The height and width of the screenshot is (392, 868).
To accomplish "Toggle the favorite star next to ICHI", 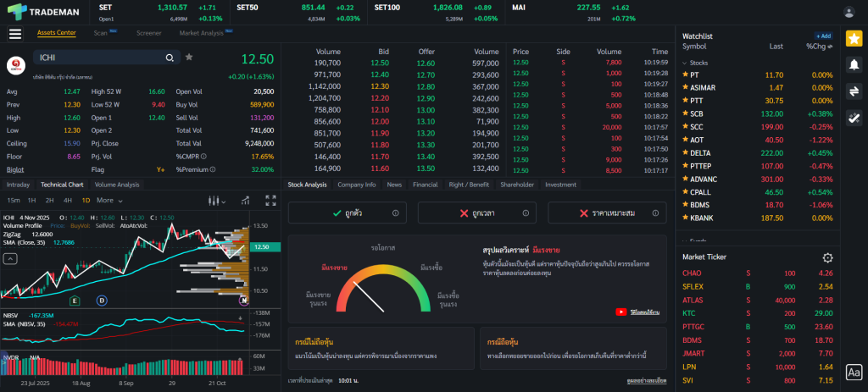I will click(x=189, y=58).
